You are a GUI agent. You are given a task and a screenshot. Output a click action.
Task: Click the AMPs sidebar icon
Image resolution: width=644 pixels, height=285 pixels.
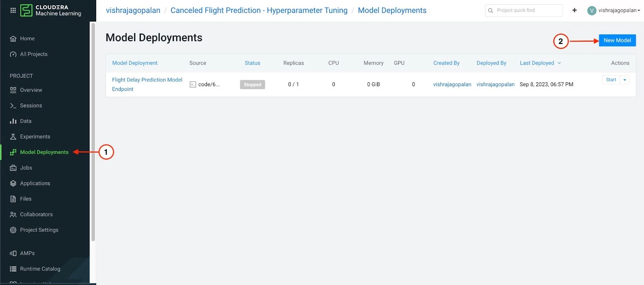tap(13, 253)
